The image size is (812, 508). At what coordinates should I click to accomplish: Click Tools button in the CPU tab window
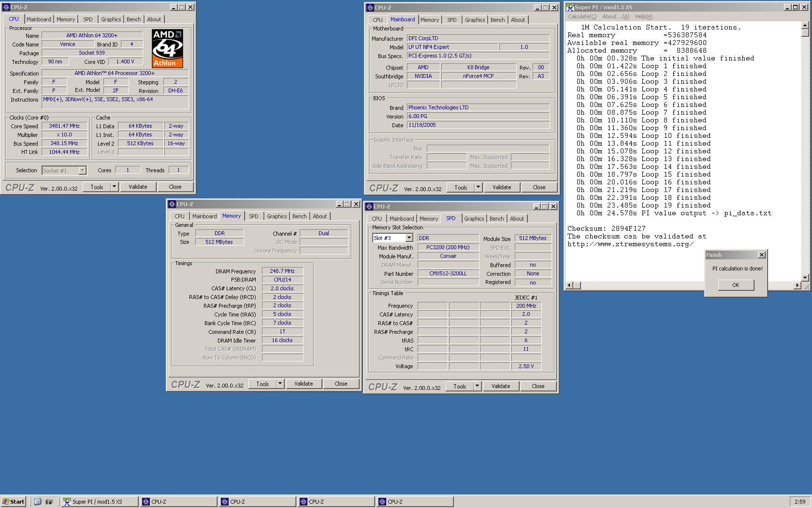(x=97, y=187)
